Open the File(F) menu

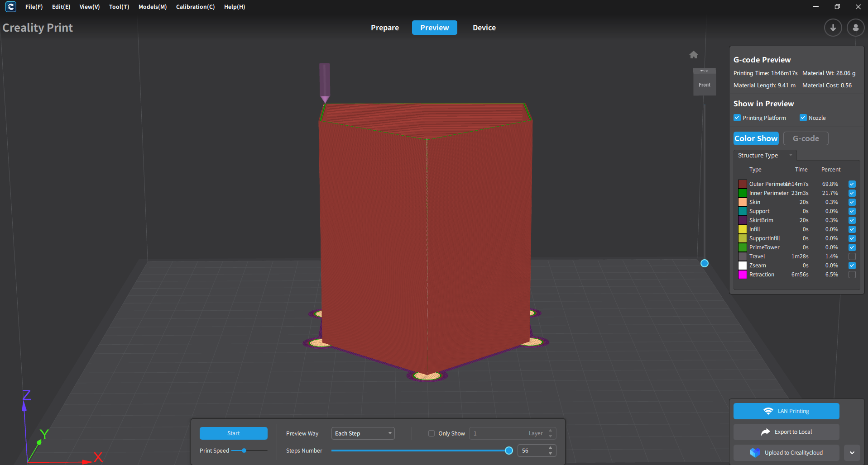point(34,7)
